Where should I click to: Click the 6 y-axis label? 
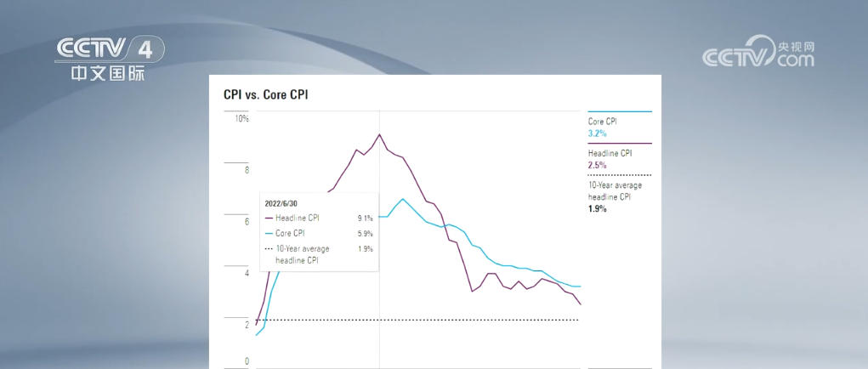[247, 222]
